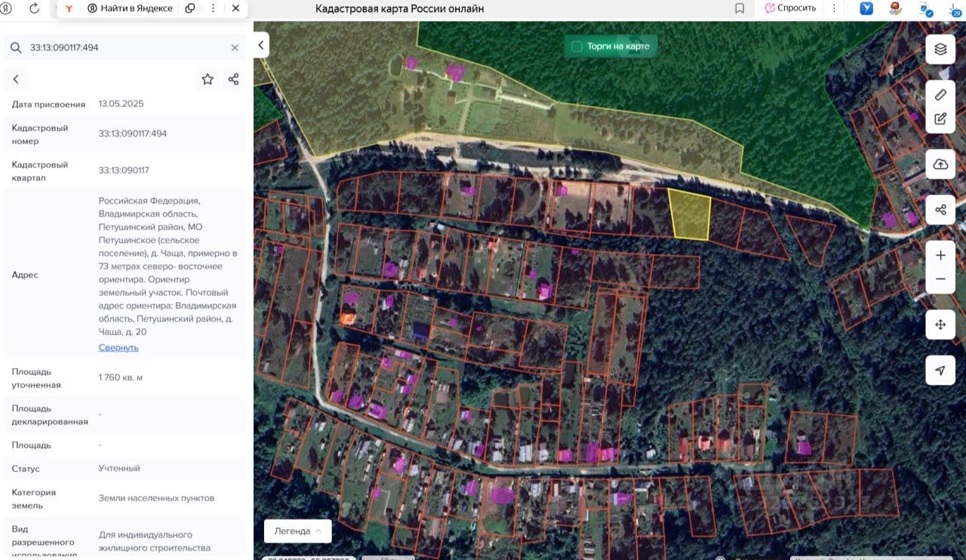966x560 pixels.
Task: Open the extension icon with blue checkmark
Action: pyautogui.click(x=926, y=9)
